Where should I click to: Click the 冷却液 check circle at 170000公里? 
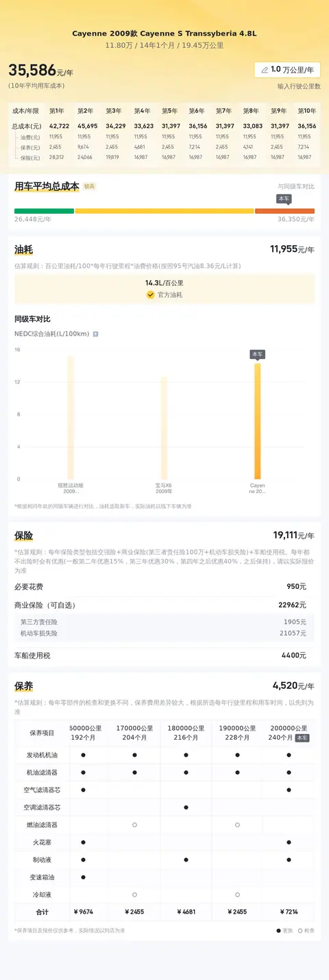click(x=134, y=894)
